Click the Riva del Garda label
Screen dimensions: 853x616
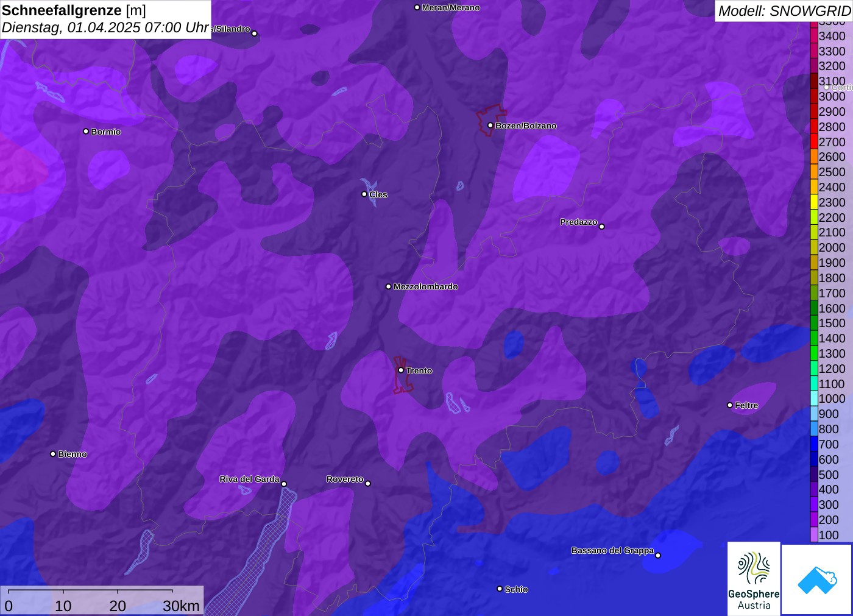pyautogui.click(x=249, y=479)
